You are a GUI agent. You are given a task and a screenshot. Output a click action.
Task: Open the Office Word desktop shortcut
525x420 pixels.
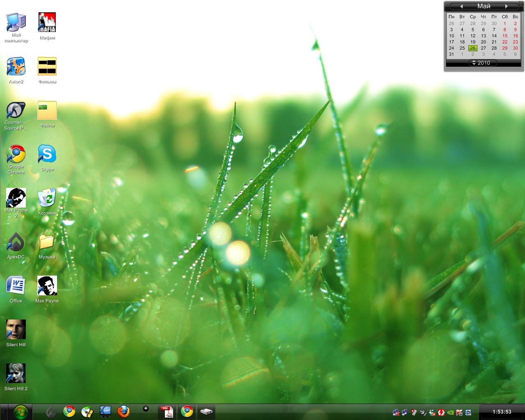pos(16,286)
